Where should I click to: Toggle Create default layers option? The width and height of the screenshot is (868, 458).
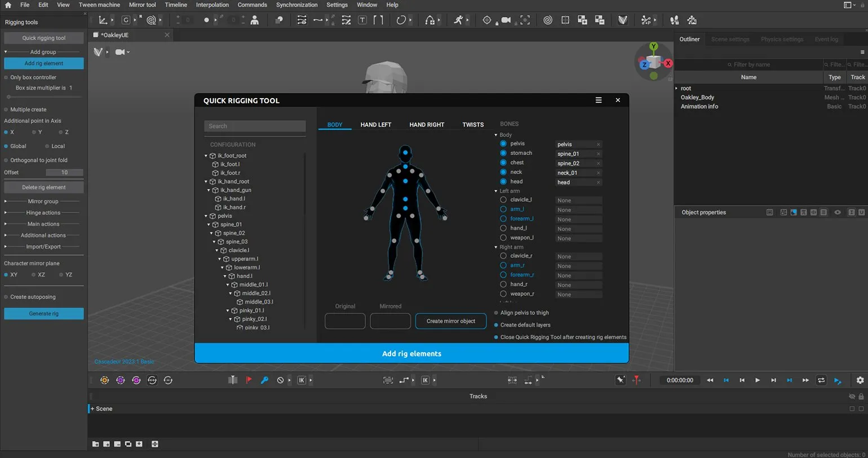coord(496,325)
